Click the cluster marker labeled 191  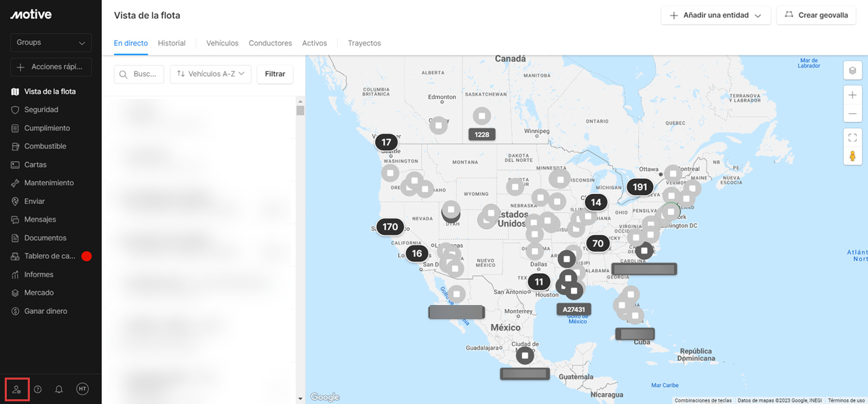[639, 187]
